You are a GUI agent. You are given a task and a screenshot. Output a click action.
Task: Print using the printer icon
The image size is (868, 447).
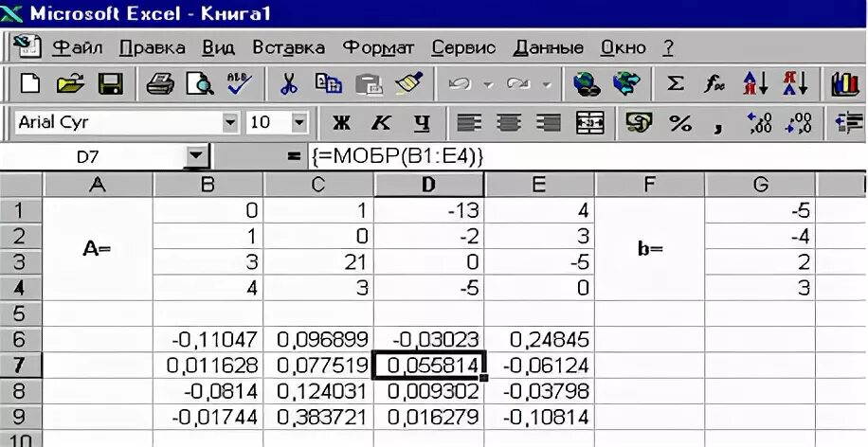[160, 84]
